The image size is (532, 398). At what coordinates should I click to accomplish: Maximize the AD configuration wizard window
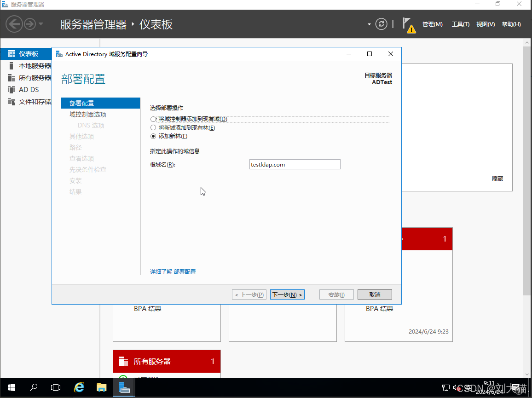point(370,54)
